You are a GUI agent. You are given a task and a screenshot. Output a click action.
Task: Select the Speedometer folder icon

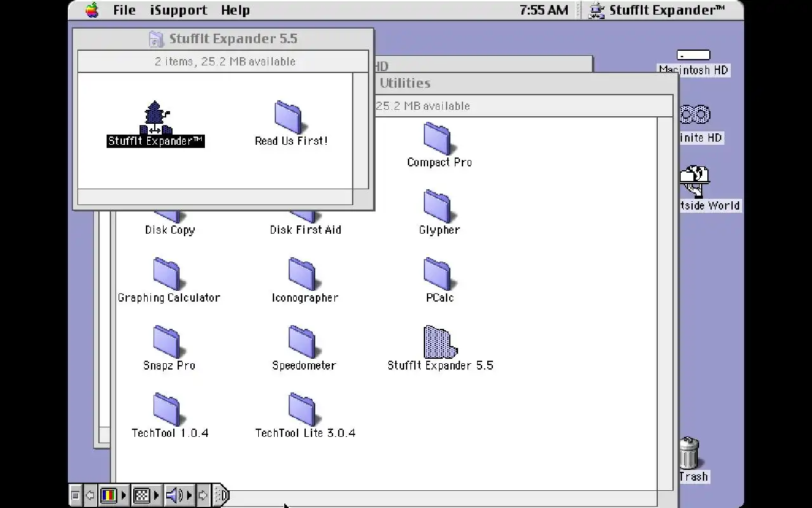tap(303, 342)
